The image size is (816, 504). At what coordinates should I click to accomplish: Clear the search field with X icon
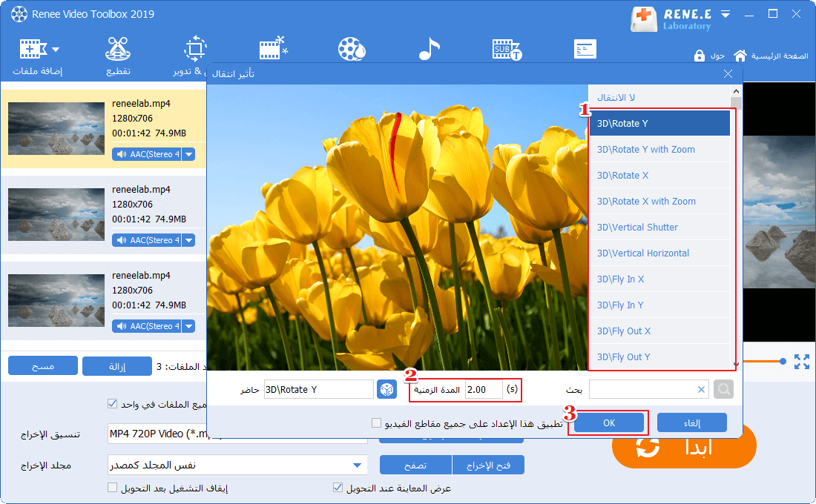click(701, 390)
